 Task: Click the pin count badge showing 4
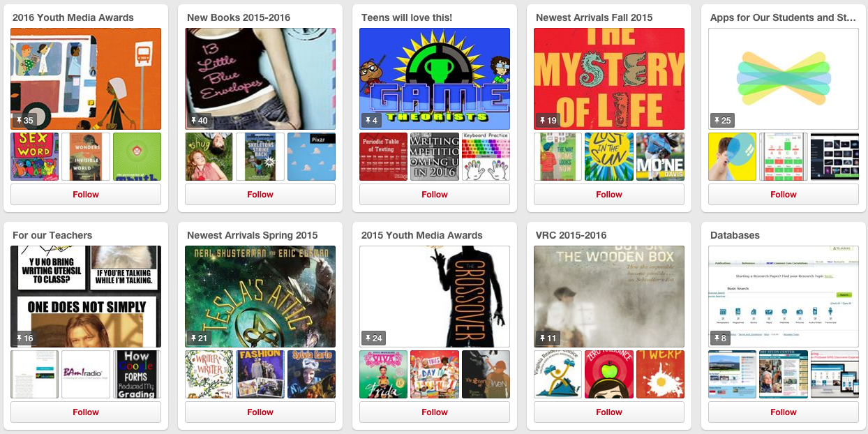coord(371,121)
